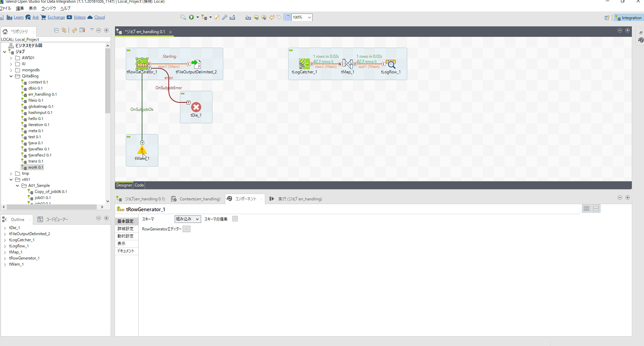Viewport: 644px width, 346px height.
Task: Click the collapse-all icon in repository panel
Action: pyautogui.click(x=56, y=30)
